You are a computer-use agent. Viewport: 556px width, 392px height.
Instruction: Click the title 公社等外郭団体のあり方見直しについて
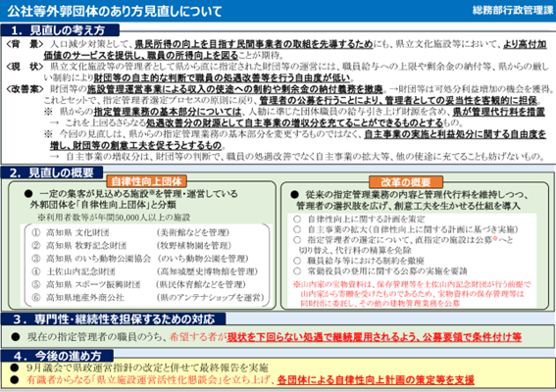click(115, 11)
